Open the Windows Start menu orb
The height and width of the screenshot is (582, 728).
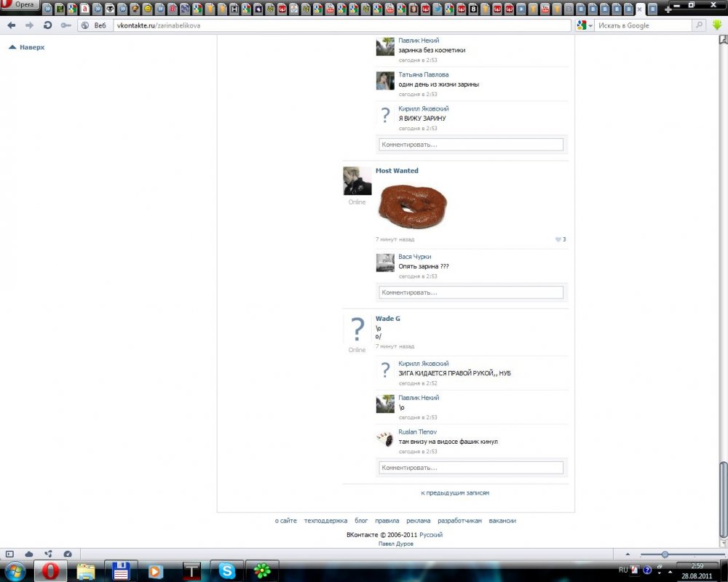pyautogui.click(x=15, y=571)
